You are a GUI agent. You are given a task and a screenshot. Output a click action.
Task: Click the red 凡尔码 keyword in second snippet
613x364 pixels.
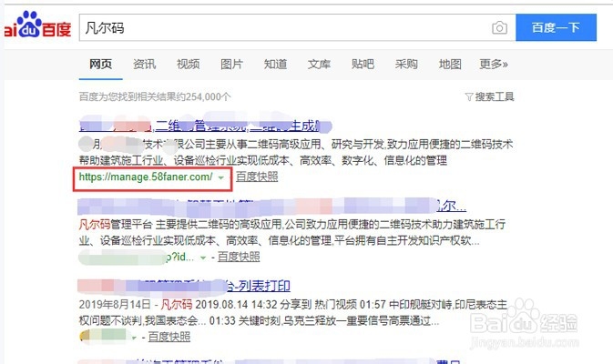pyautogui.click(x=94, y=224)
